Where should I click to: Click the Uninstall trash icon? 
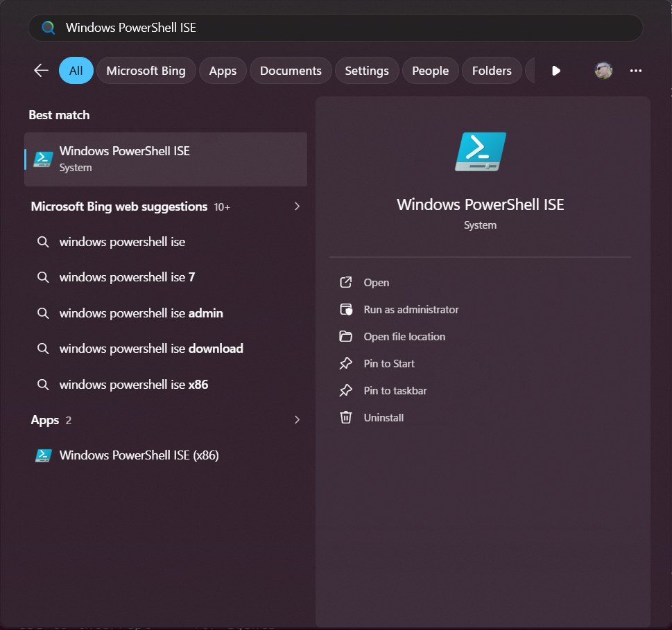point(346,417)
